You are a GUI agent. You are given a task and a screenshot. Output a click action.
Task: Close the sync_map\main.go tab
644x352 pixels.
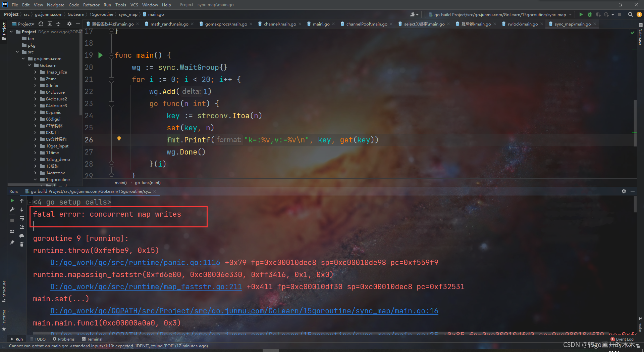pyautogui.click(x=595, y=24)
